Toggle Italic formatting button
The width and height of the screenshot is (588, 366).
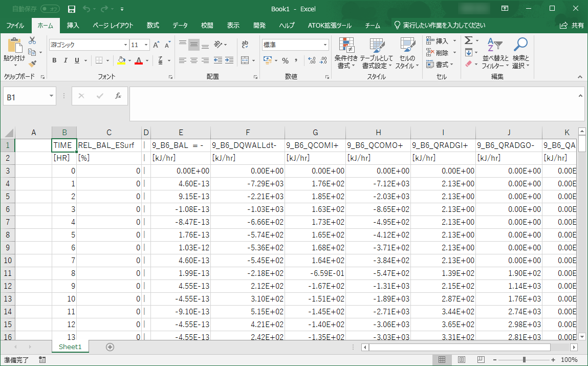coord(66,60)
